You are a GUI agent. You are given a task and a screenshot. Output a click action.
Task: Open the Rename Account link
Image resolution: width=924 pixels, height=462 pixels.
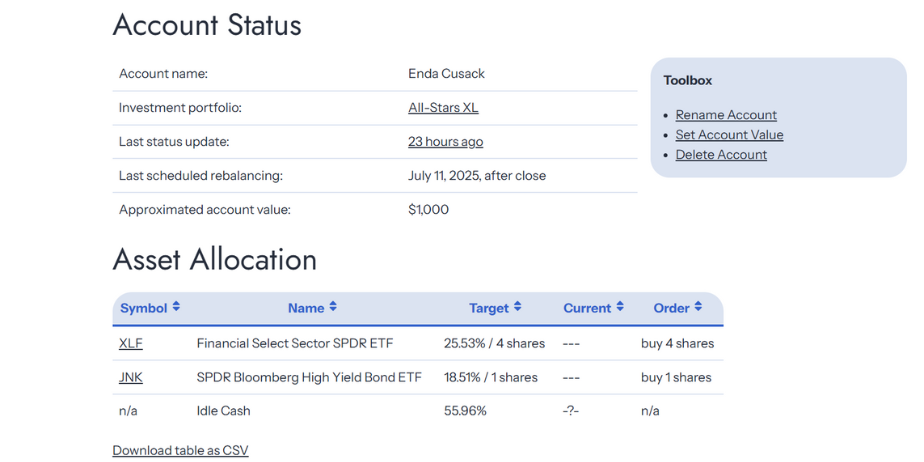[x=726, y=115]
